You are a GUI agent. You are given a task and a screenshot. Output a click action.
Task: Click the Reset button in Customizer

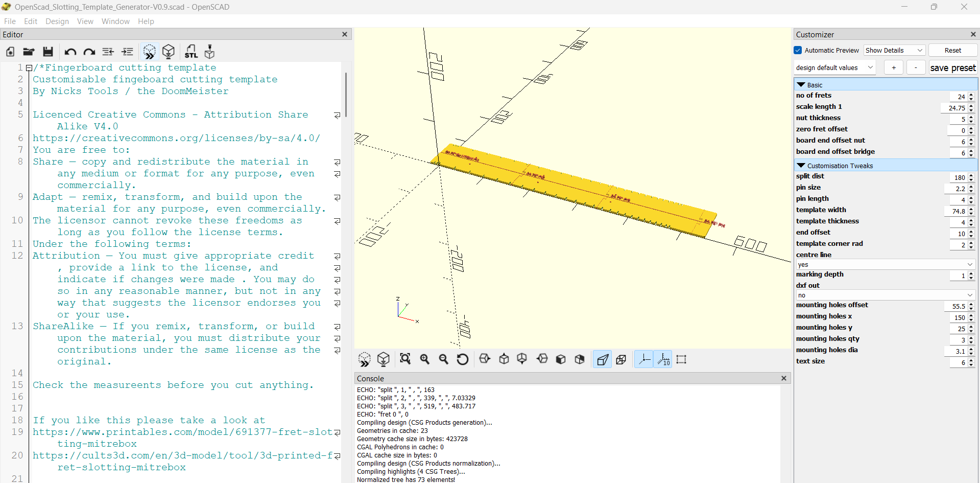click(x=953, y=50)
